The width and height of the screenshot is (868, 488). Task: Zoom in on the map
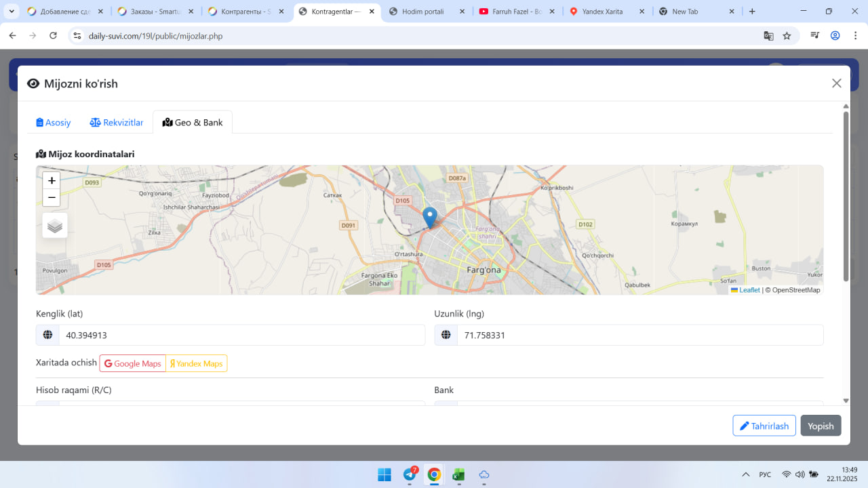click(52, 181)
